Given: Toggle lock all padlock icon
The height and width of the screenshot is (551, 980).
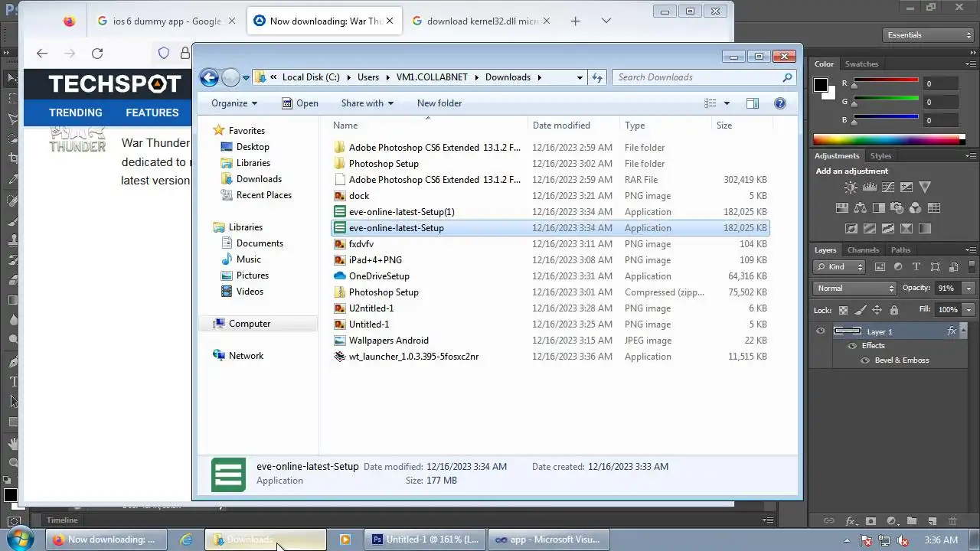Looking at the screenshot, I should tap(894, 310).
